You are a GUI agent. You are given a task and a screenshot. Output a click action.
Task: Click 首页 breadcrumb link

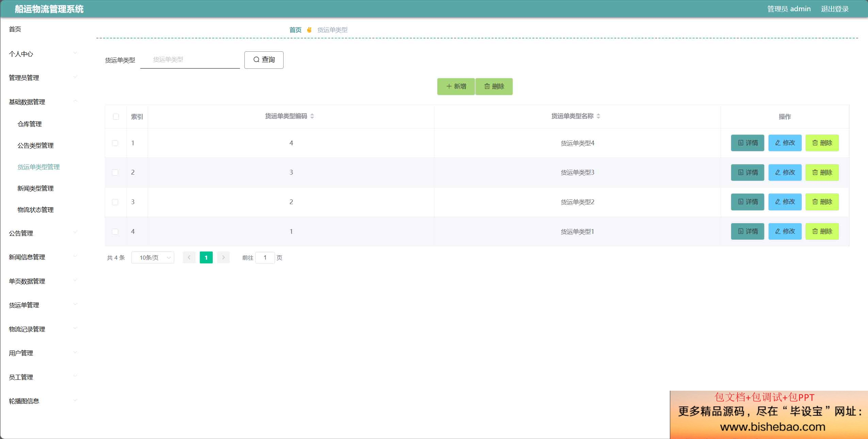[295, 30]
